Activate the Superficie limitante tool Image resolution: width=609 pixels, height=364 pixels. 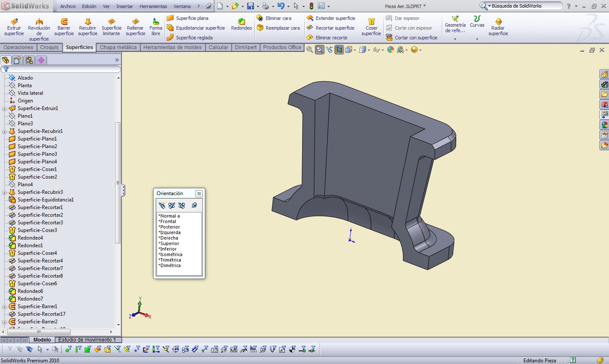tap(111, 27)
